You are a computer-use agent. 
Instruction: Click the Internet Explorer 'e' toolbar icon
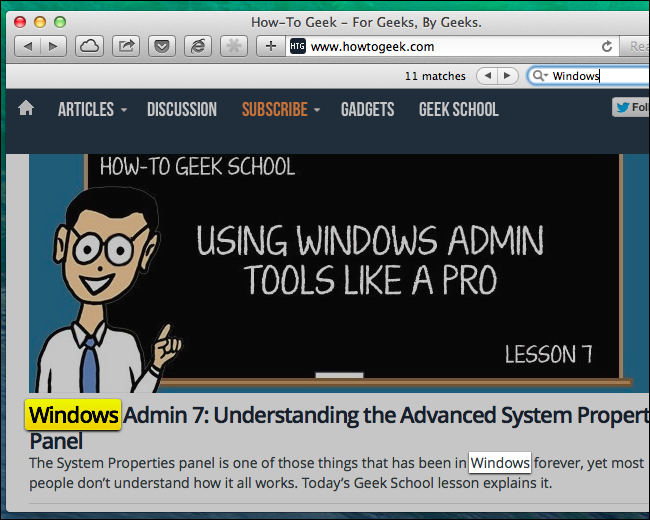198,46
